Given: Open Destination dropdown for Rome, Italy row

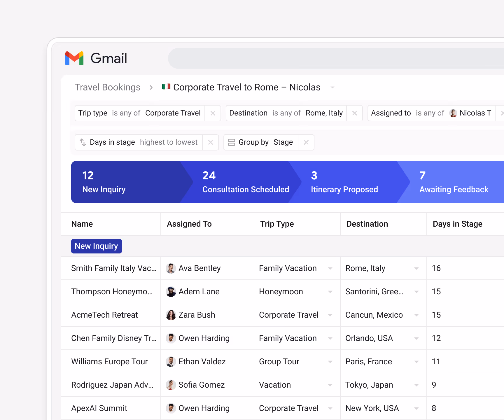Looking at the screenshot, I should pos(416,269).
